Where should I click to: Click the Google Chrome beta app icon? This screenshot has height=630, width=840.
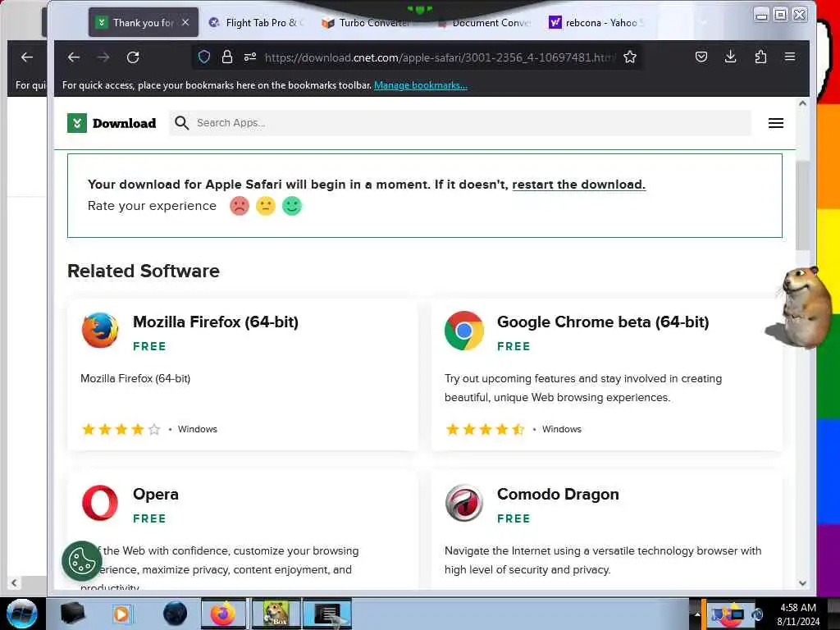pyautogui.click(x=464, y=331)
